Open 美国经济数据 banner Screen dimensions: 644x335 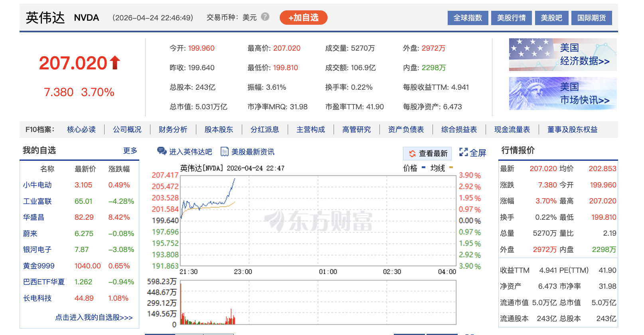563,55
